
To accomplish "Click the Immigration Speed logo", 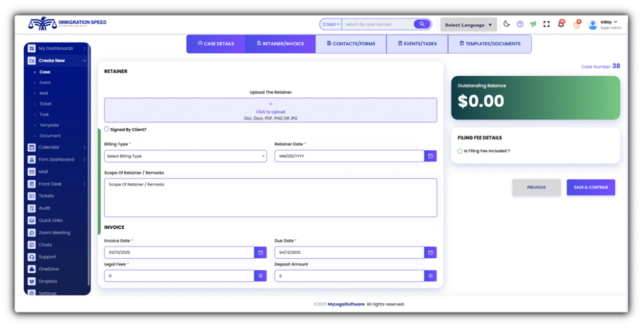I will [x=67, y=25].
